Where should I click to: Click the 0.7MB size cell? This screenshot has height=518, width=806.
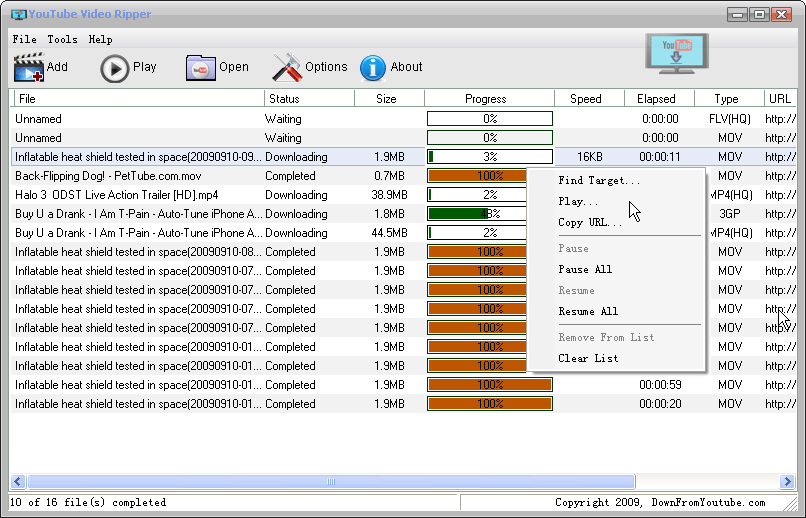(x=389, y=176)
